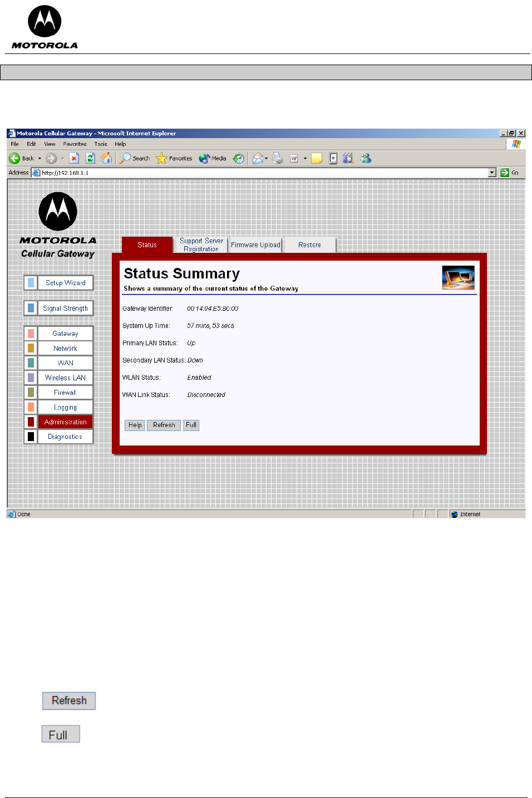Expand the address bar dropdown arrow
The width and height of the screenshot is (532, 798).
[x=492, y=173]
